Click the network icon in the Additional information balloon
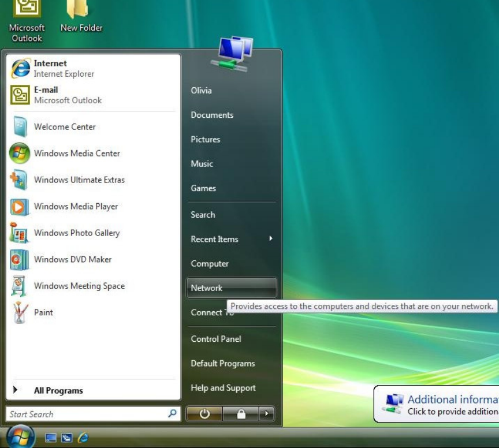 393,404
